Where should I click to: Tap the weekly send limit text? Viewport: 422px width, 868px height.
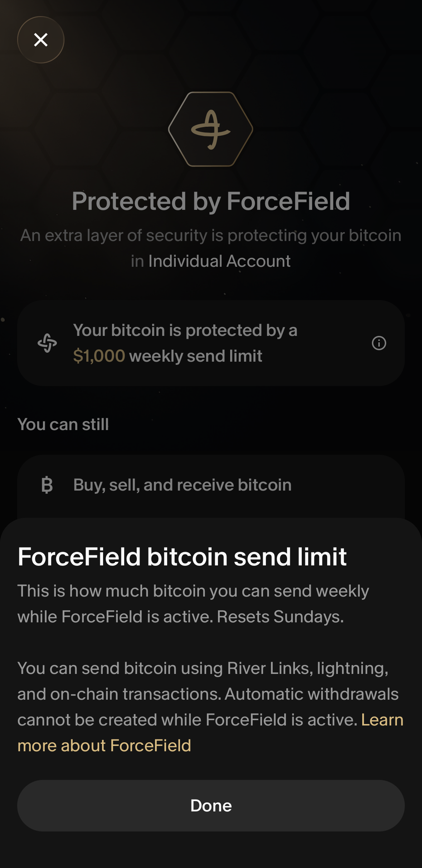[x=195, y=356]
